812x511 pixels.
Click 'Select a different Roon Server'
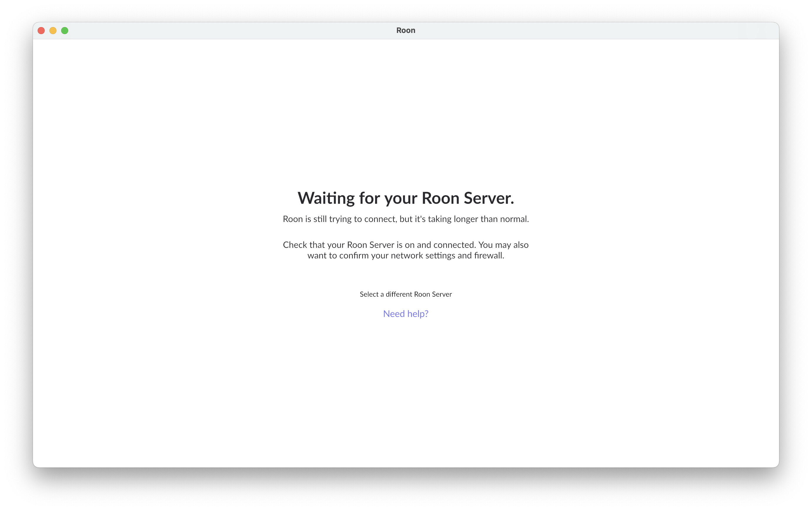pos(406,294)
